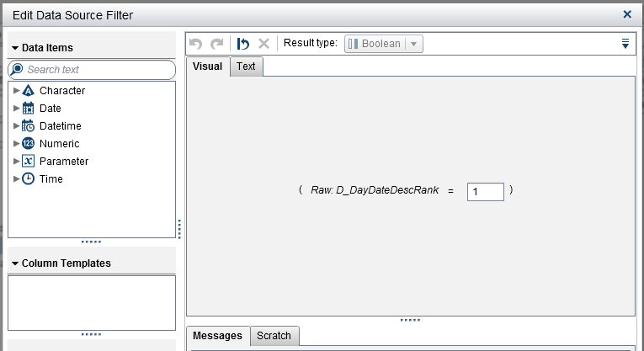Open the Scratch tab

(274, 336)
